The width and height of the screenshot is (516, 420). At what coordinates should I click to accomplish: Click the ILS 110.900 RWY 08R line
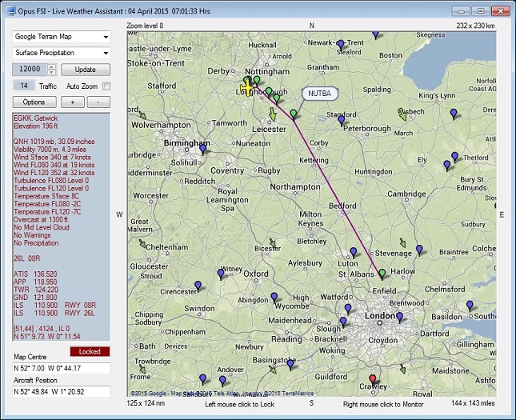[54, 306]
